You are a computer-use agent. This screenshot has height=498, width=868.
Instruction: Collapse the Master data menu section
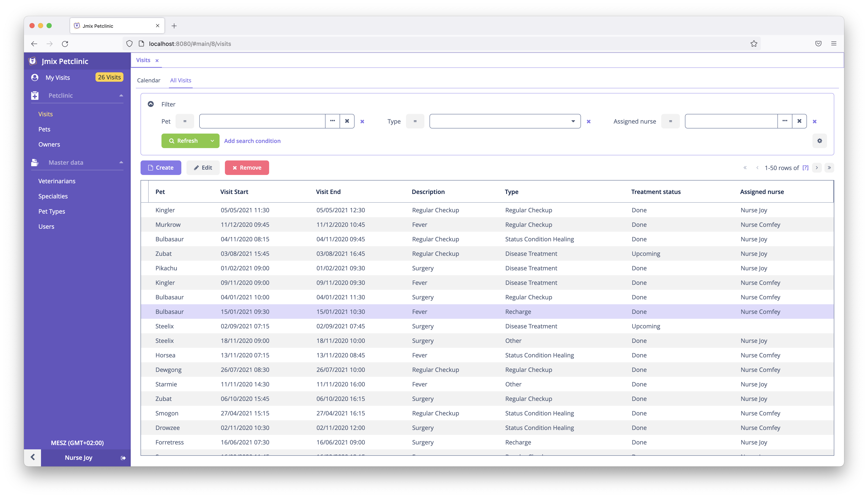[x=121, y=162]
